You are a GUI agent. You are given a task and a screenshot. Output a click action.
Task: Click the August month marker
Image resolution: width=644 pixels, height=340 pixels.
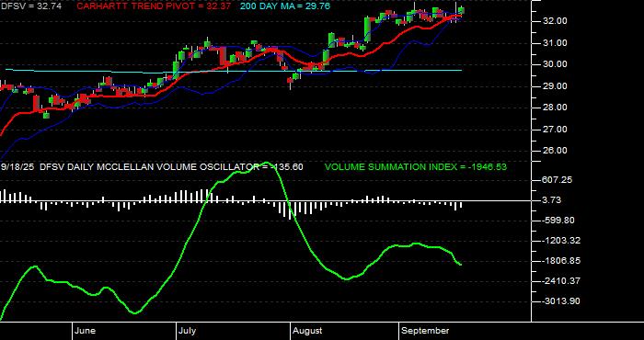[x=307, y=331]
